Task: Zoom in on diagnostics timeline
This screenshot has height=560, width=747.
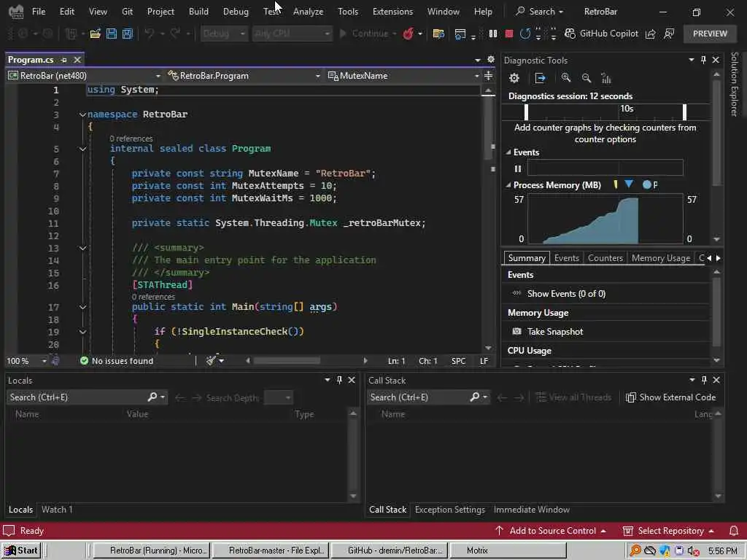Action: click(x=566, y=78)
